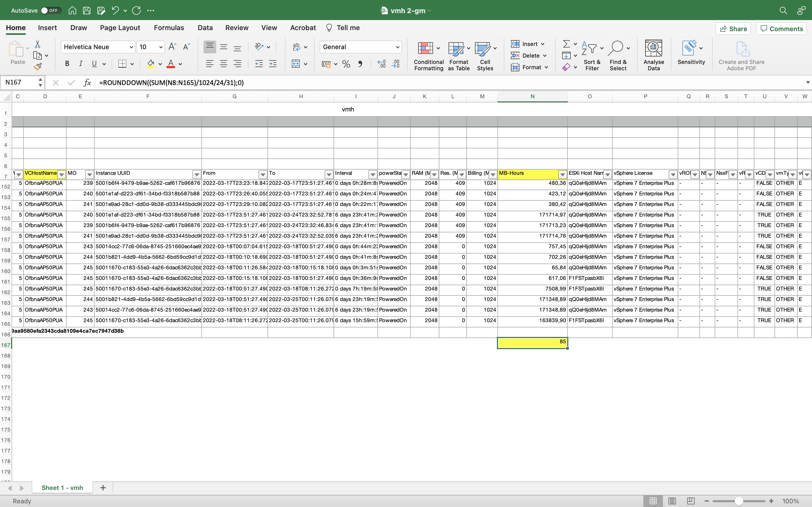Screen dimensions: 812x507
Task: Click the Merge cells icon
Action: point(296,64)
